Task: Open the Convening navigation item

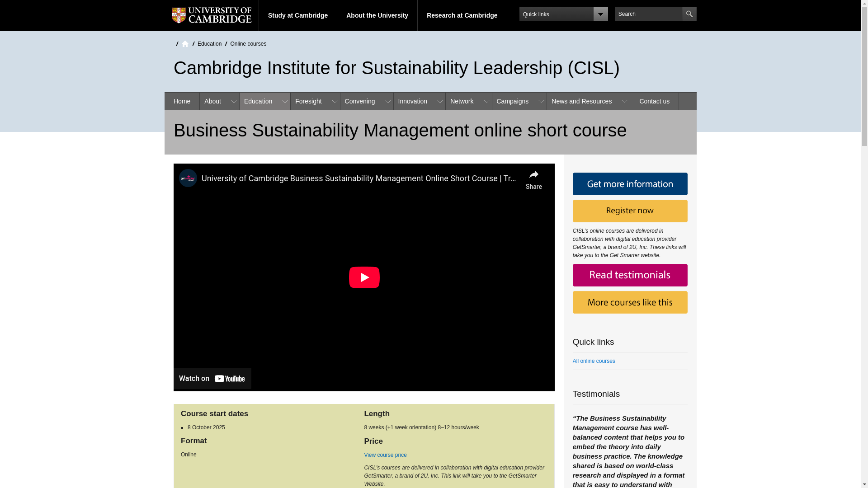Action: click(x=360, y=101)
